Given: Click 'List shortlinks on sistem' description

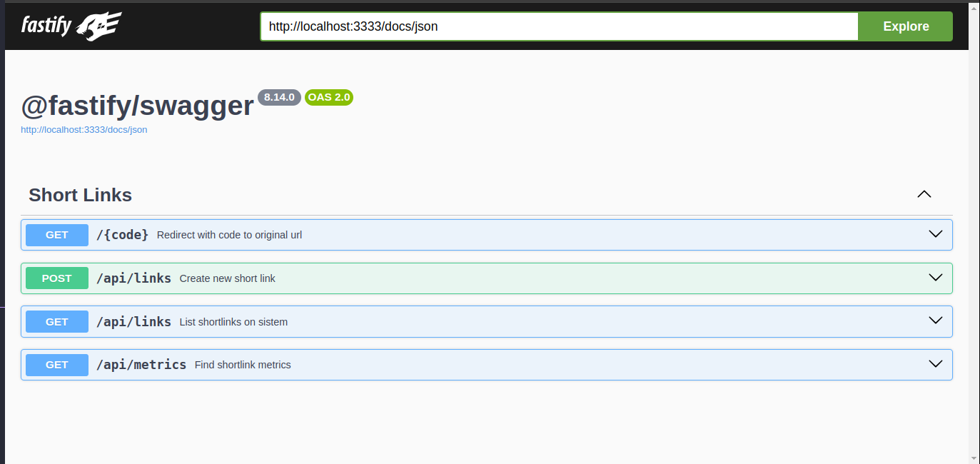Looking at the screenshot, I should tap(233, 322).
